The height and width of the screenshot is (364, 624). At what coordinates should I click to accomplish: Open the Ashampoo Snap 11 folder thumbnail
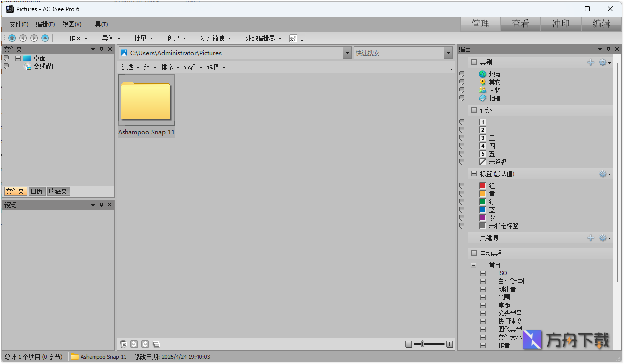point(146,101)
